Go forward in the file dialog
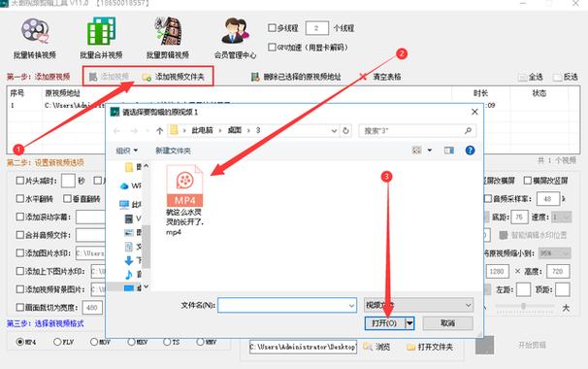Viewport: 588px width, 369px height. pyautogui.click(x=134, y=131)
